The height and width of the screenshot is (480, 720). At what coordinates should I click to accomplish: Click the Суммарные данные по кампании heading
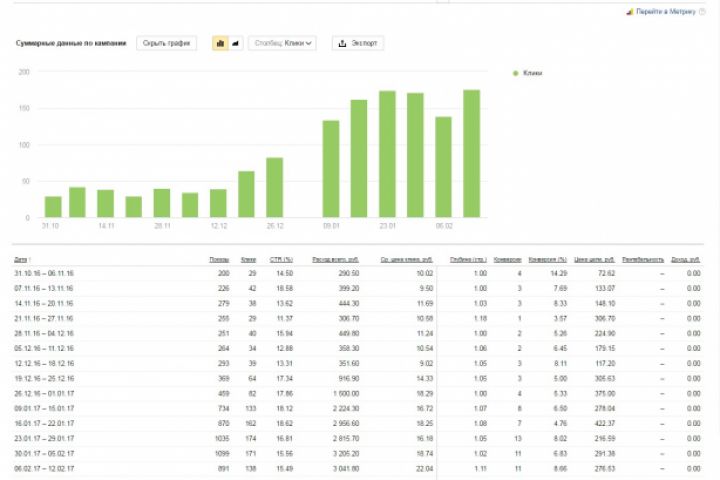(x=71, y=43)
